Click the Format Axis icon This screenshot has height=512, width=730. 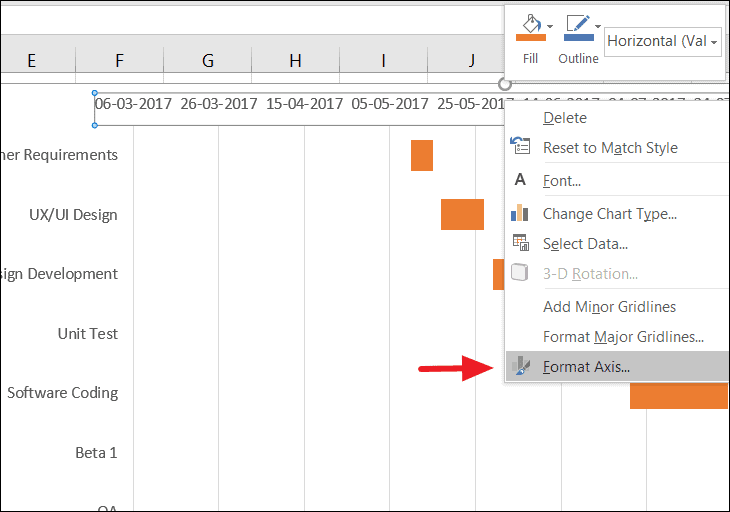coord(521,366)
